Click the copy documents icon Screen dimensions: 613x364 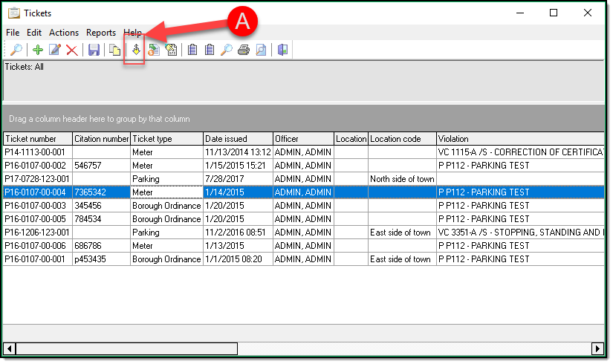[x=115, y=51]
